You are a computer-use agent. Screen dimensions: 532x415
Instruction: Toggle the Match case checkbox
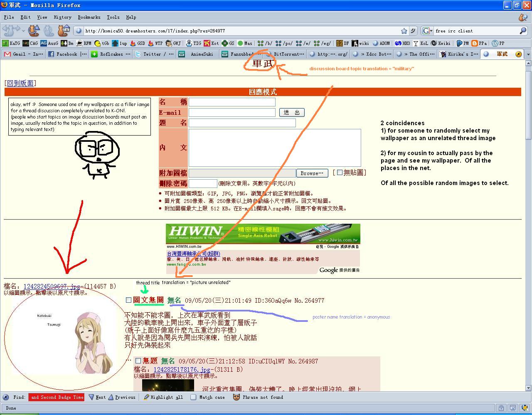193,397
